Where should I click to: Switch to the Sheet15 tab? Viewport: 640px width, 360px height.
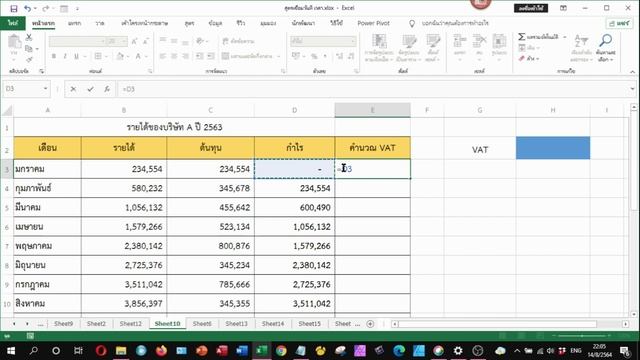pos(309,324)
